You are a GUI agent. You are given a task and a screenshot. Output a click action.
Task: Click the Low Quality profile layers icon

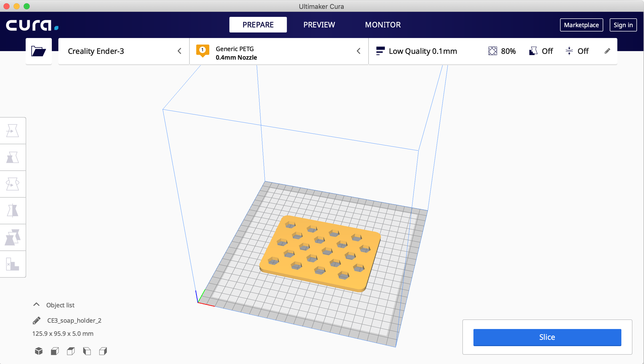pos(380,51)
